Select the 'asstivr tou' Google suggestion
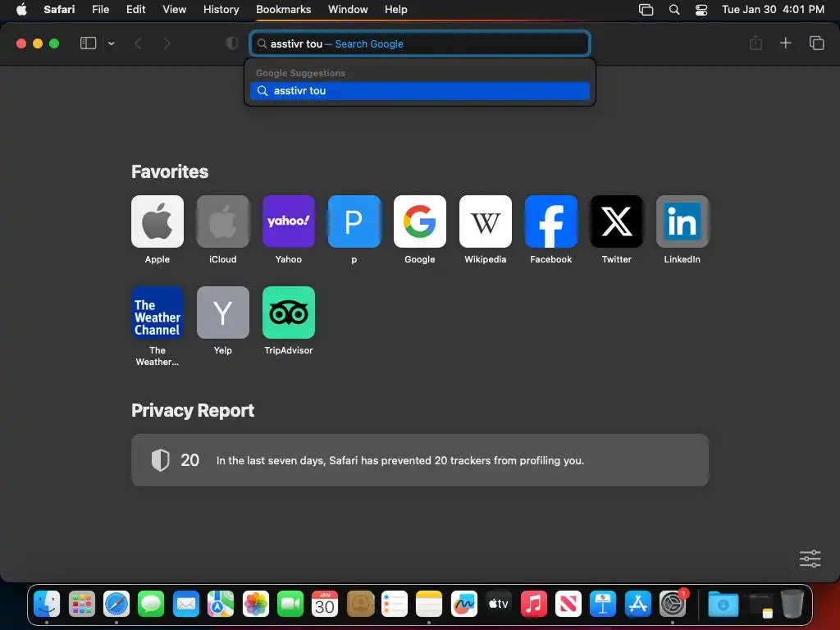Viewport: 840px width, 630px height. click(x=420, y=90)
